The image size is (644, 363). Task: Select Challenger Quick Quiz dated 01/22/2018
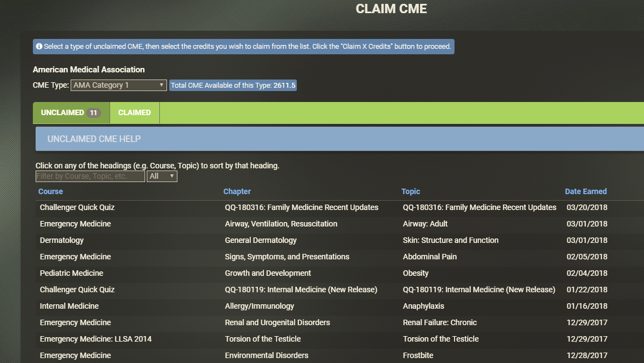click(x=340, y=290)
